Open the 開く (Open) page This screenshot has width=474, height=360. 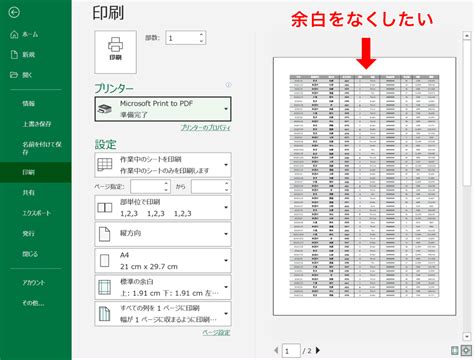click(x=21, y=75)
